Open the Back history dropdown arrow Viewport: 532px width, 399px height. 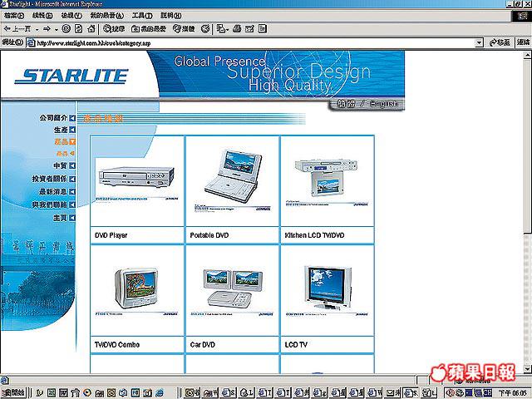point(37,30)
